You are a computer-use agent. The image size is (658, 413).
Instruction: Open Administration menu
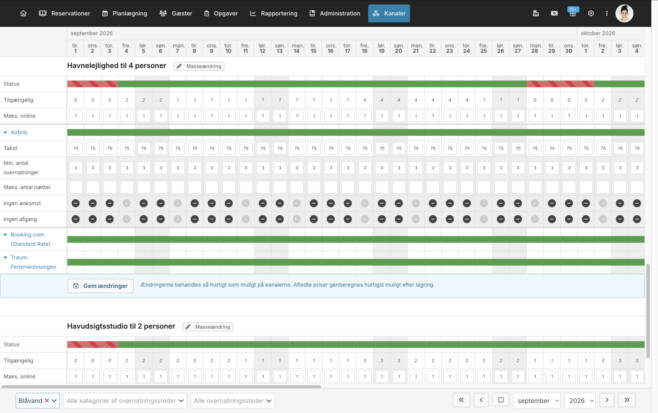click(x=335, y=13)
